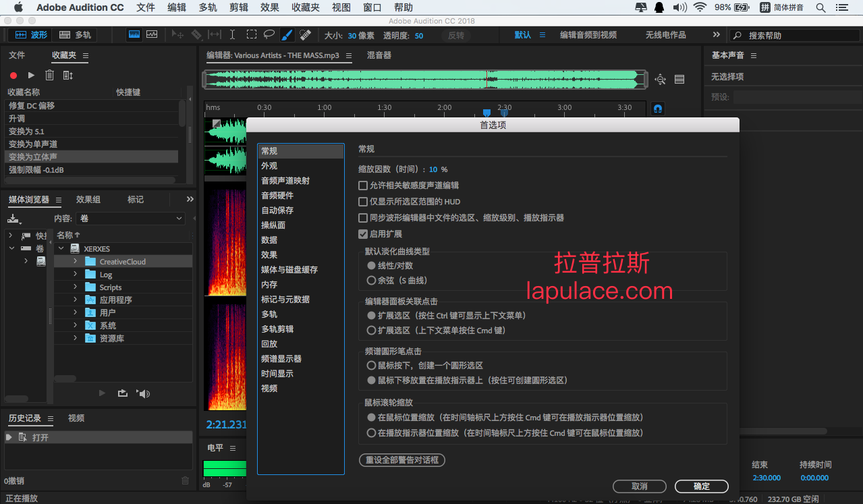Expand the CreativeCloud folder
863x504 pixels.
(76, 261)
